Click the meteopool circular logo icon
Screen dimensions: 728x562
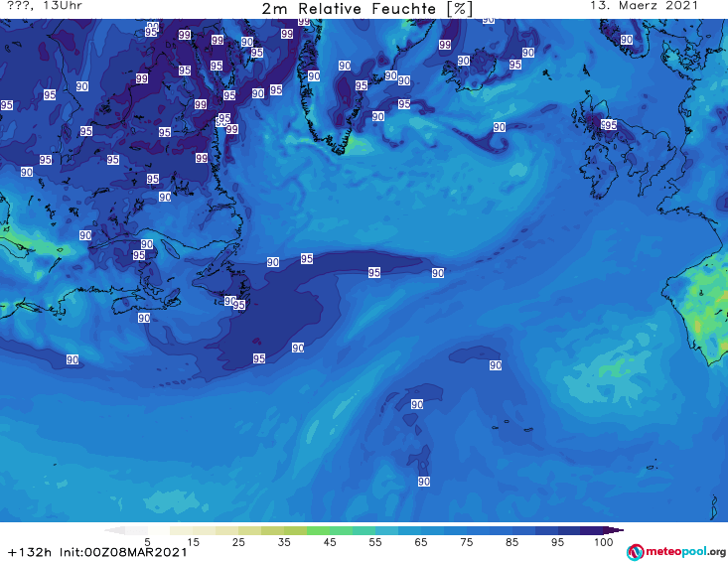click(x=636, y=552)
